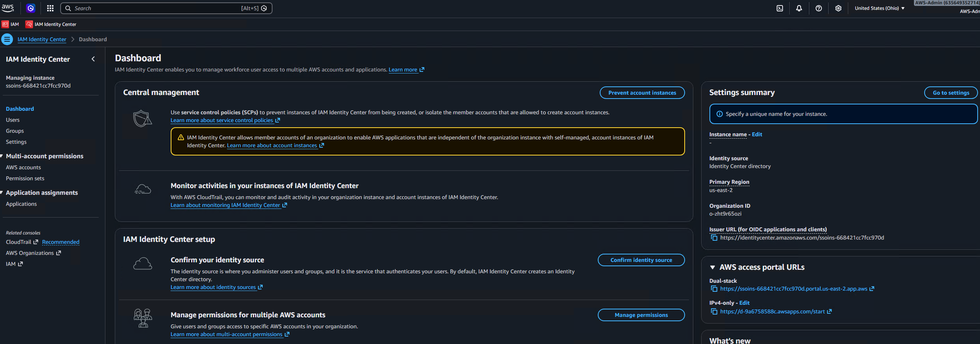The width and height of the screenshot is (980, 344).
Task: Click the info icon in the instance name notice
Action: [x=719, y=114]
